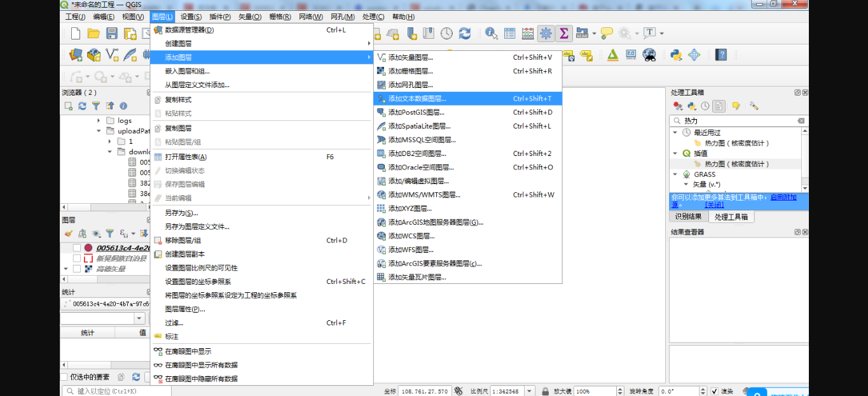Switch to the 识别结果 tab

[689, 216]
